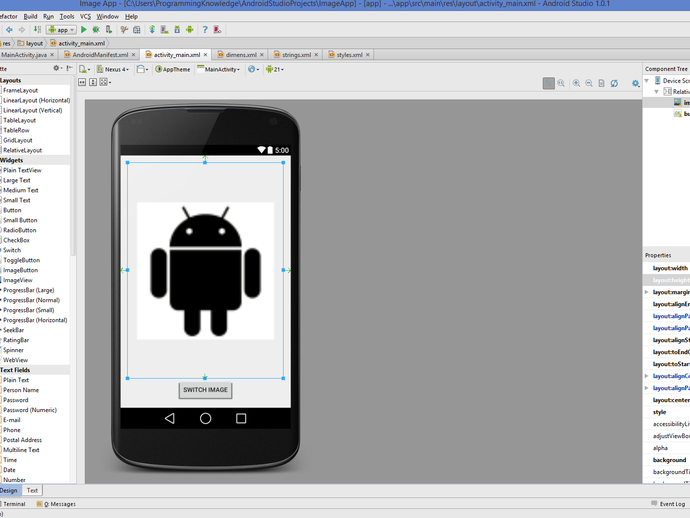690x518 pixels.
Task: Open the AVD Manager icon
Action: pos(164,29)
